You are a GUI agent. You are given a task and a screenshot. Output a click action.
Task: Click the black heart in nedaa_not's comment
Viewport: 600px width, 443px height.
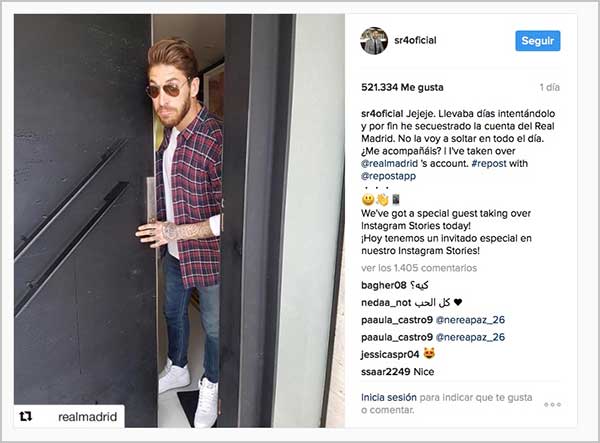[x=458, y=302]
